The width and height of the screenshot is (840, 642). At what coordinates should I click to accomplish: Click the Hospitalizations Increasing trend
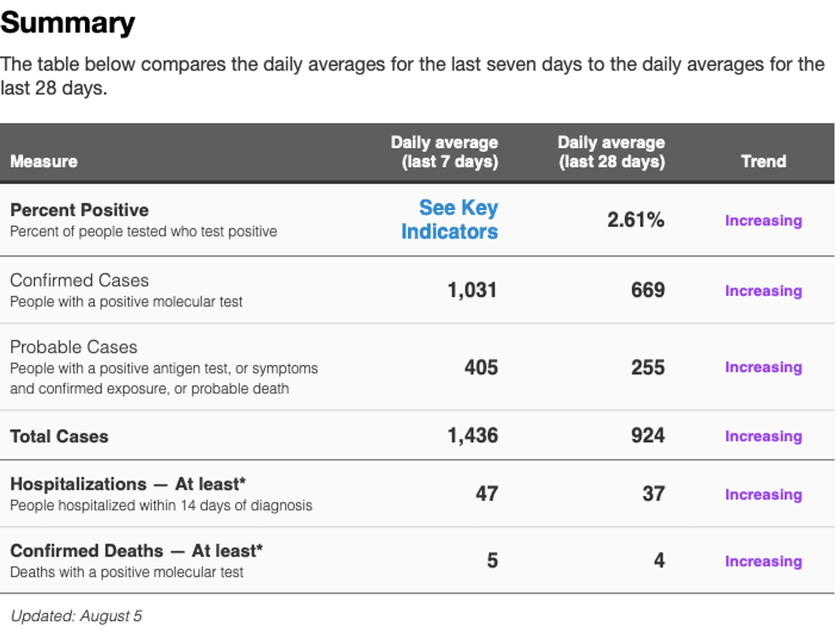(764, 495)
